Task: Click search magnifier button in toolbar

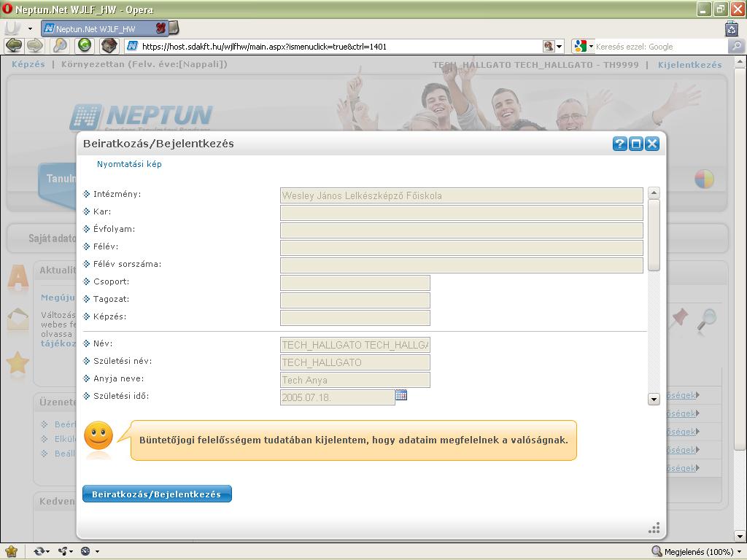Action: (736, 46)
